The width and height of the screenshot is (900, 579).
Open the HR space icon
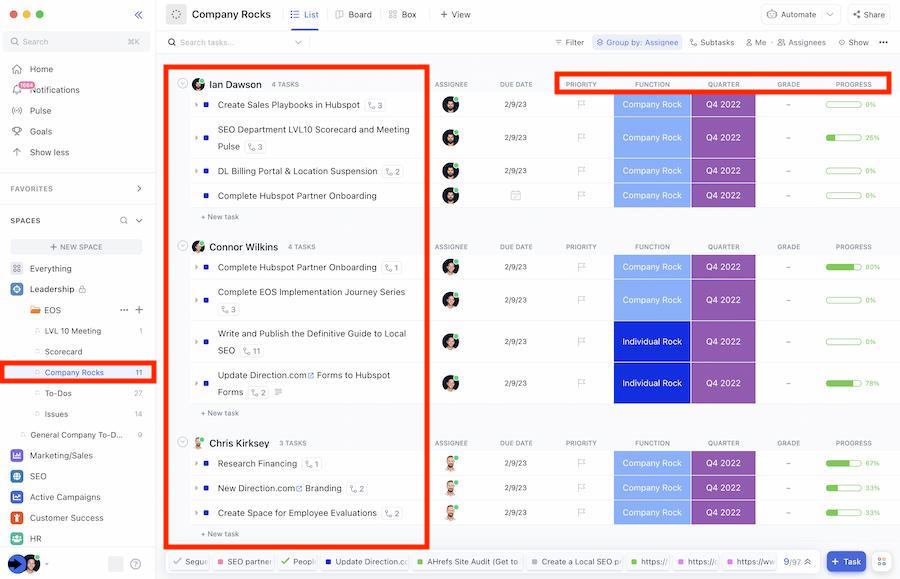click(x=15, y=538)
